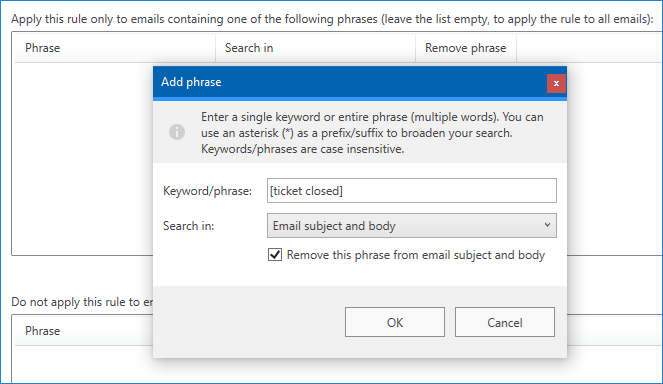Click the Keyword/phrase label
The height and width of the screenshot is (384, 663).
pyautogui.click(x=207, y=191)
